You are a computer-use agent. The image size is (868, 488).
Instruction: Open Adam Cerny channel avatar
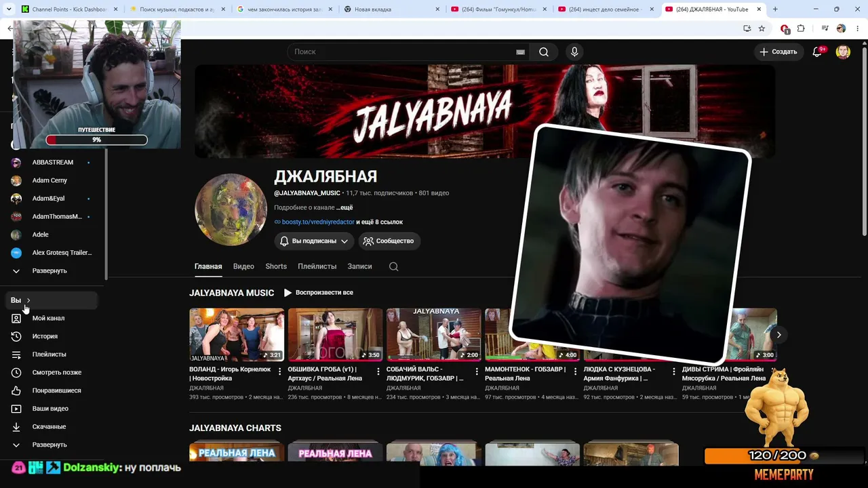(16, 181)
